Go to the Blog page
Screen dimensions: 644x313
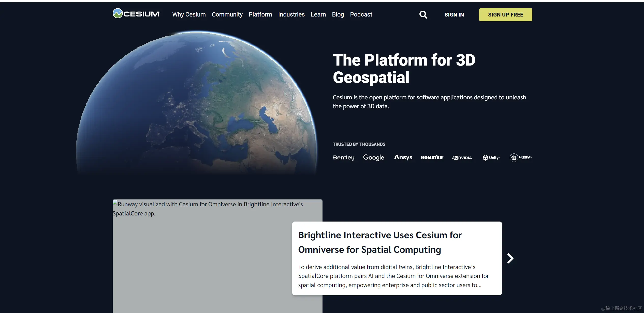pyautogui.click(x=338, y=14)
